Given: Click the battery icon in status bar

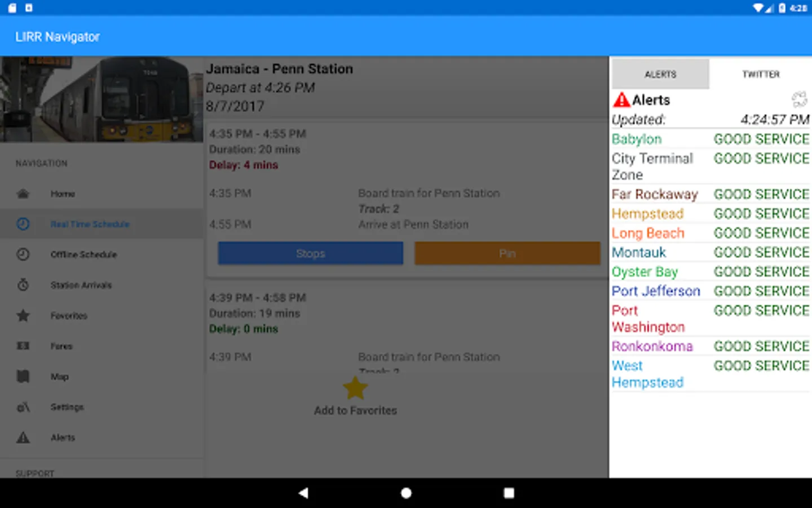Looking at the screenshot, I should (x=782, y=8).
